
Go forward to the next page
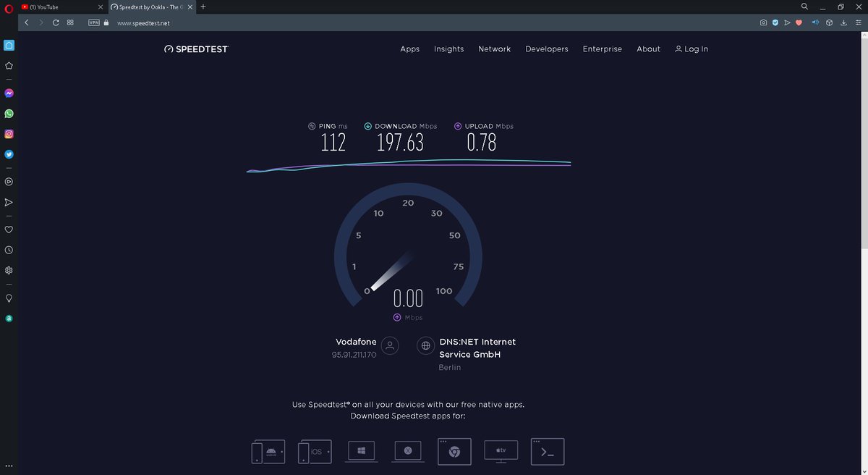click(41, 22)
